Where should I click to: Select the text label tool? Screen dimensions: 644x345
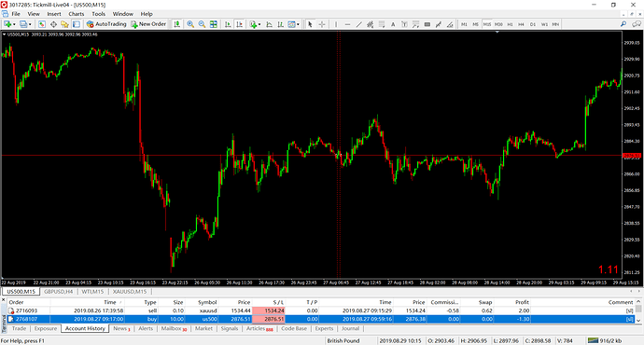click(393, 24)
